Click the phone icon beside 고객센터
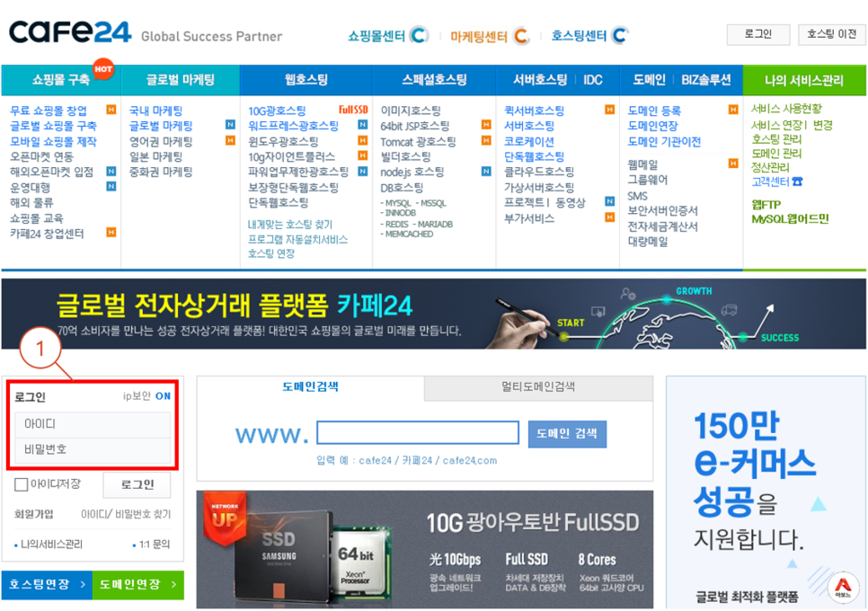868x611 pixels. [x=797, y=182]
